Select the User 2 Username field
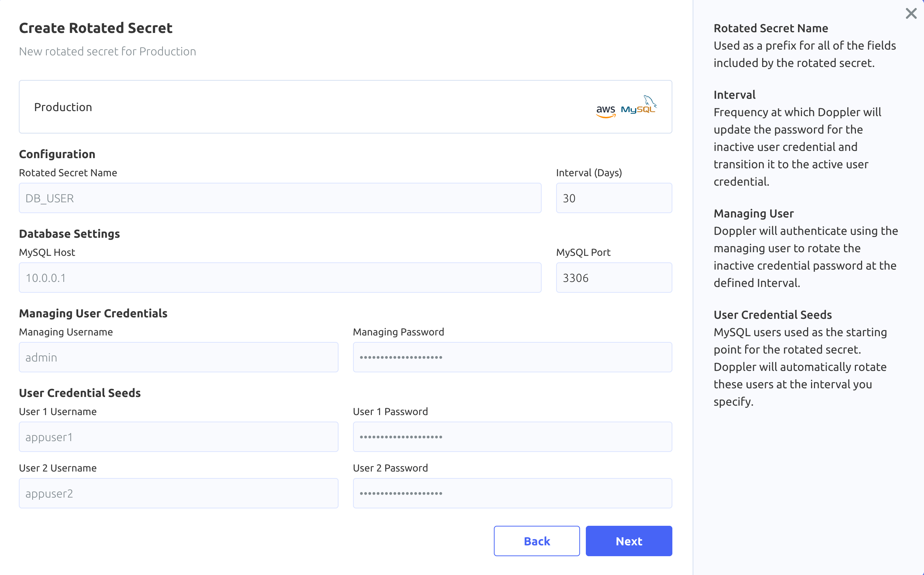This screenshot has width=924, height=575. 178,493
